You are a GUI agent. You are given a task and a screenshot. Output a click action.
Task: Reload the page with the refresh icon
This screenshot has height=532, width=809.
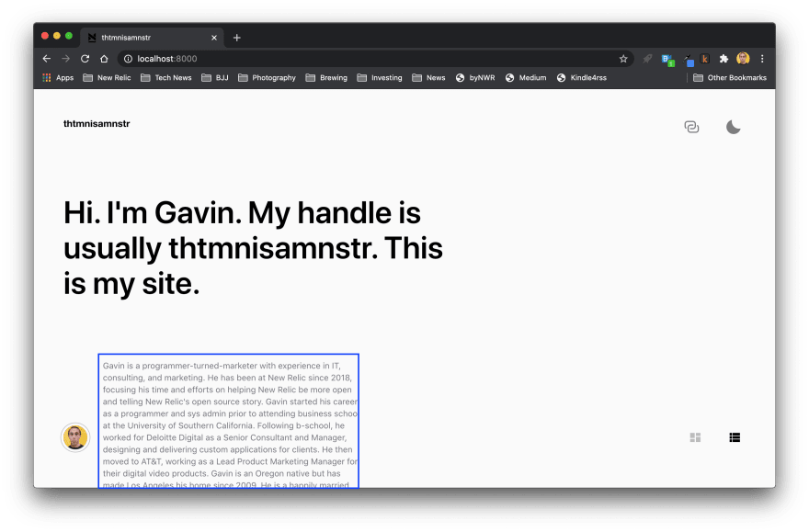click(x=84, y=58)
